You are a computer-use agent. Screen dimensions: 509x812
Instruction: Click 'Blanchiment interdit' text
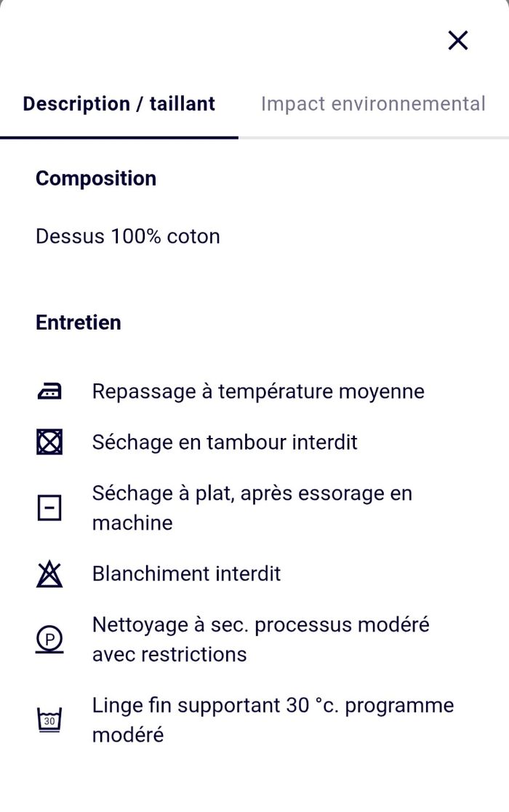coord(186,574)
